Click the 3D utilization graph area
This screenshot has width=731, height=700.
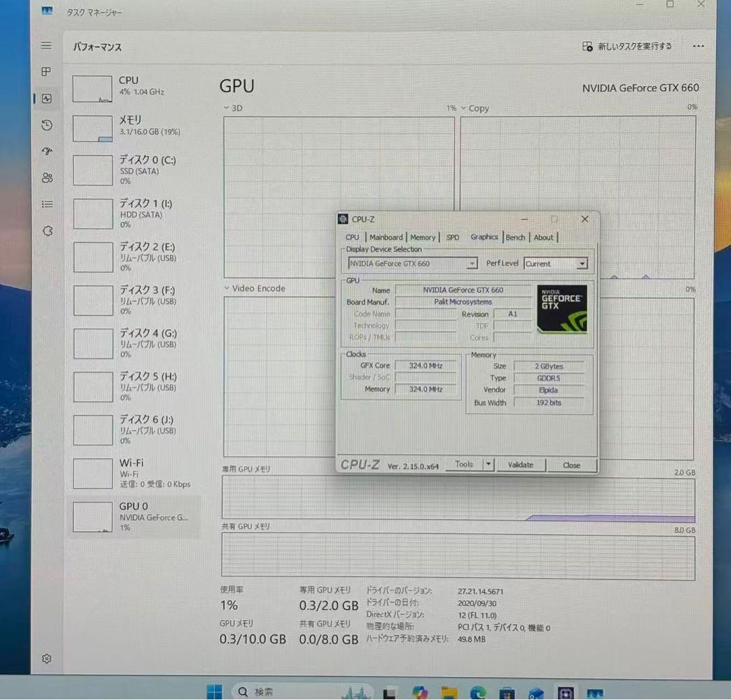pyautogui.click(x=339, y=197)
